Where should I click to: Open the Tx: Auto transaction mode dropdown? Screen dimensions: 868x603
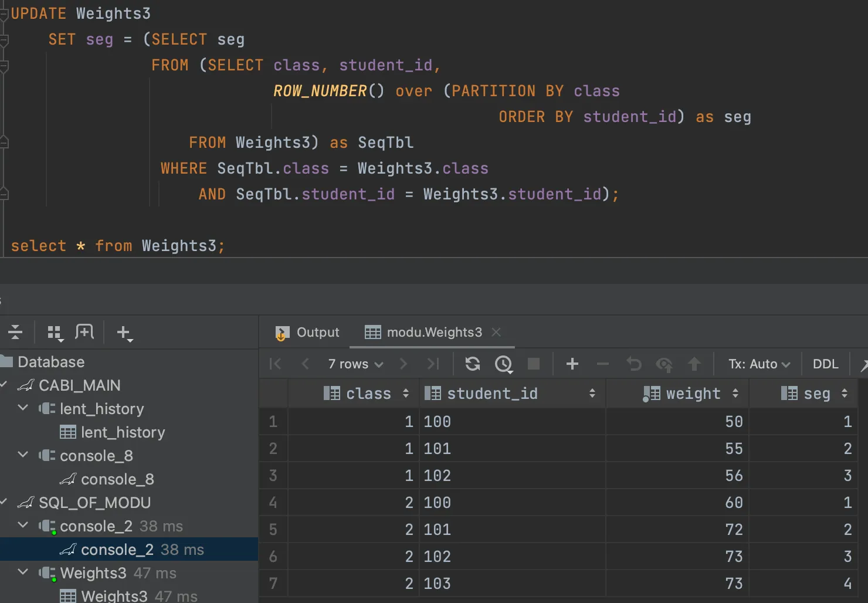click(x=759, y=364)
